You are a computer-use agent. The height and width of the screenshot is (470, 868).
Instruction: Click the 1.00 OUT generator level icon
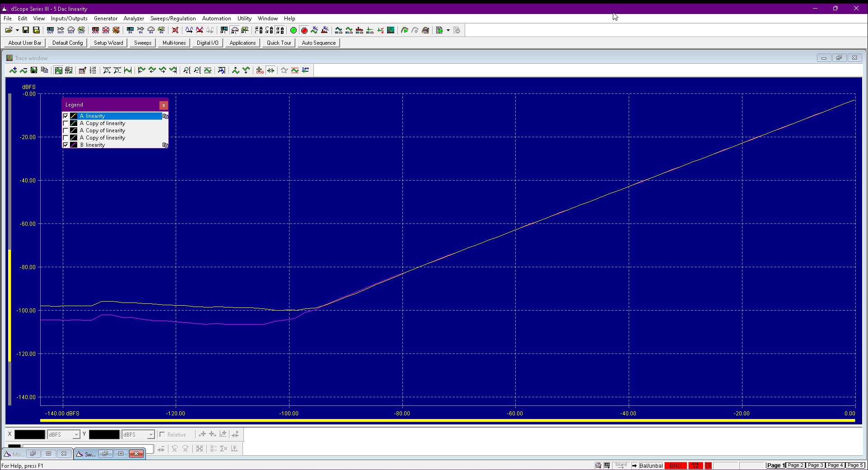click(50, 30)
